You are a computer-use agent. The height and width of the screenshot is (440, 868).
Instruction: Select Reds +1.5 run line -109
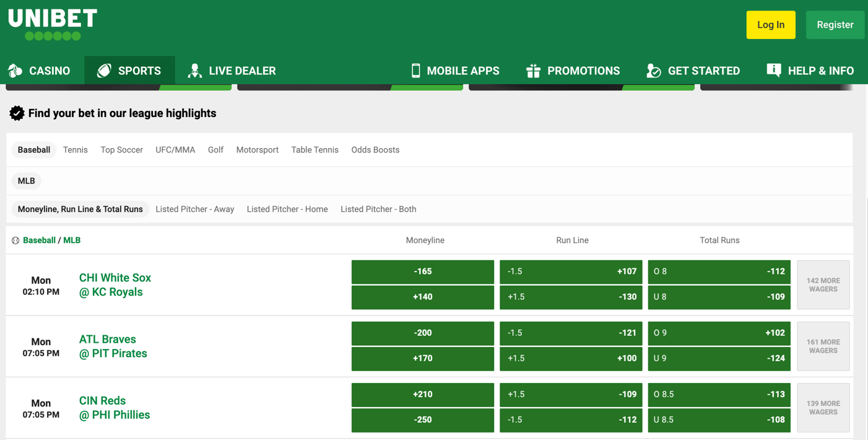[571, 395]
